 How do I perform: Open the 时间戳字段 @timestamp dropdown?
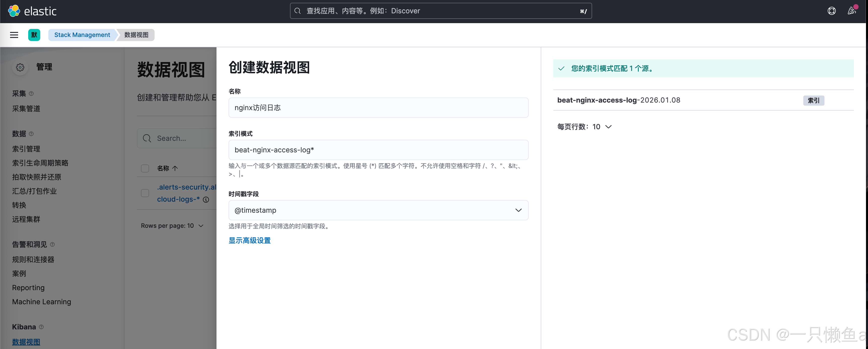[378, 210]
